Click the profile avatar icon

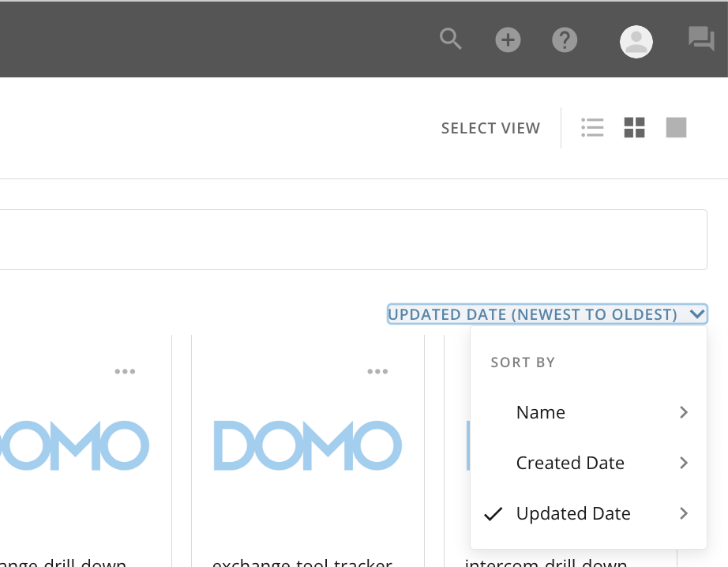636,41
